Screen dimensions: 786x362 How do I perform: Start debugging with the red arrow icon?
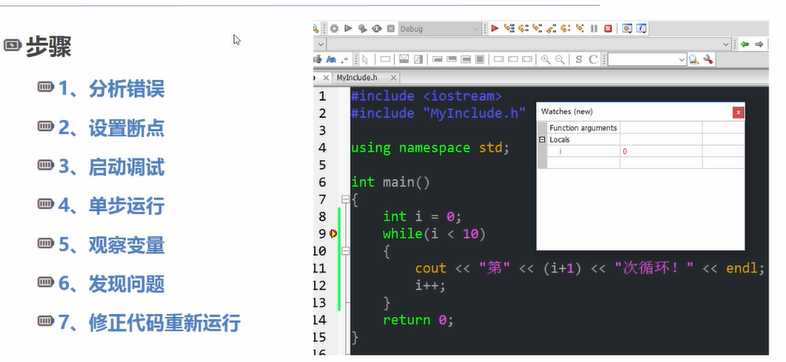pos(495,29)
